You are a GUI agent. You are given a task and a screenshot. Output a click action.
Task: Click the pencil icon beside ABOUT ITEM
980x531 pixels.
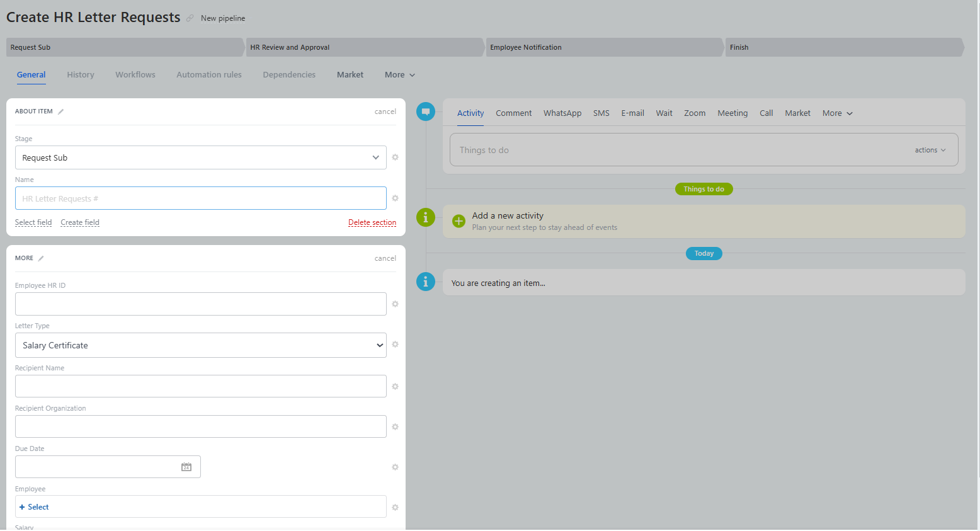[x=61, y=111]
